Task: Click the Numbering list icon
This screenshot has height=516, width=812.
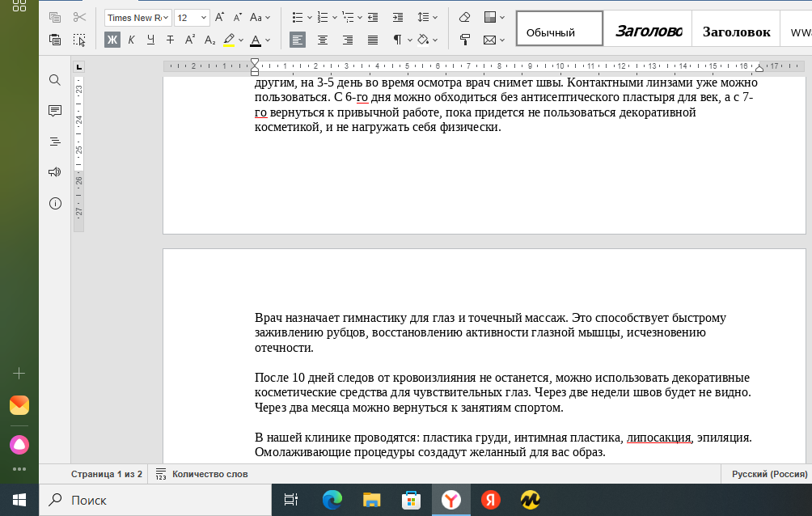Action: tap(323, 18)
